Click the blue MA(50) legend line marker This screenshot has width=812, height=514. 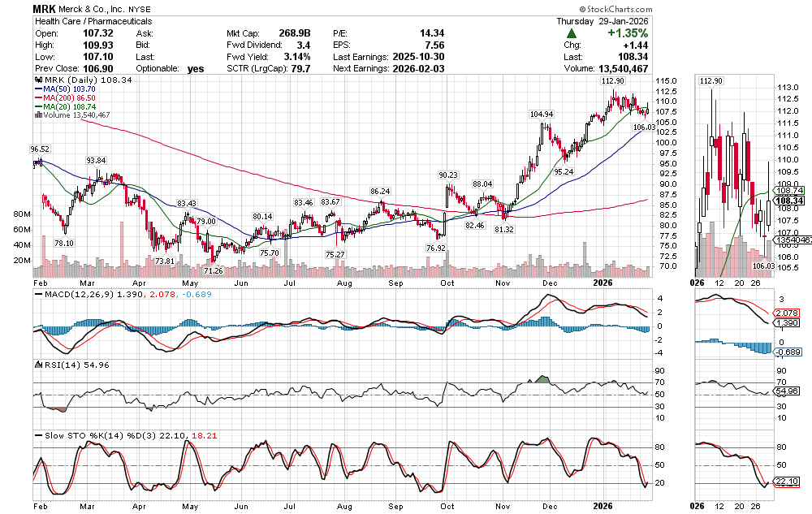pyautogui.click(x=37, y=90)
